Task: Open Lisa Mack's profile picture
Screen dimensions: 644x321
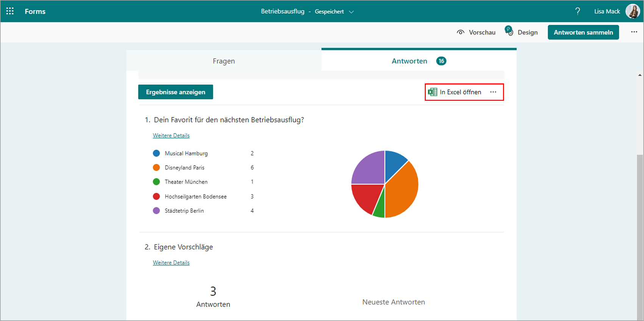Action: [633, 11]
